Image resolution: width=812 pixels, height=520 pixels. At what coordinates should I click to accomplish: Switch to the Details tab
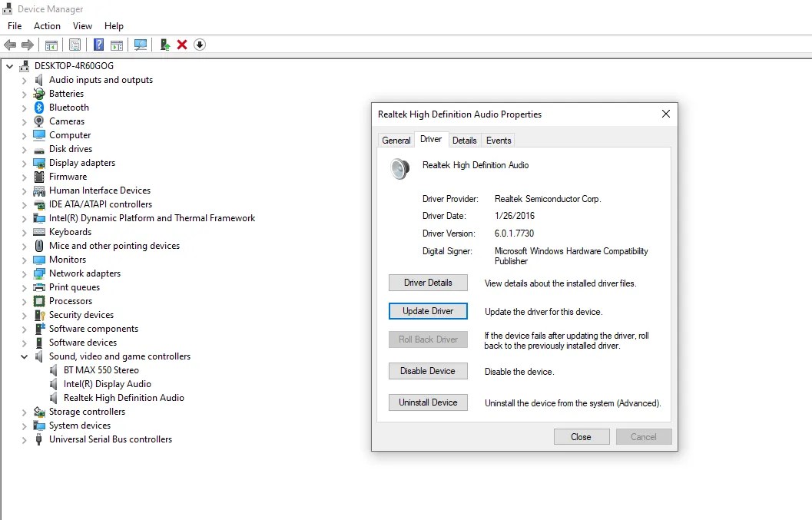[x=465, y=140]
